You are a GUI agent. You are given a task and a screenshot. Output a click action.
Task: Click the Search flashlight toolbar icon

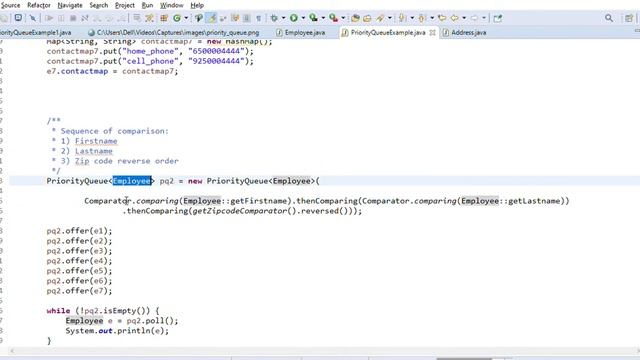(380, 18)
